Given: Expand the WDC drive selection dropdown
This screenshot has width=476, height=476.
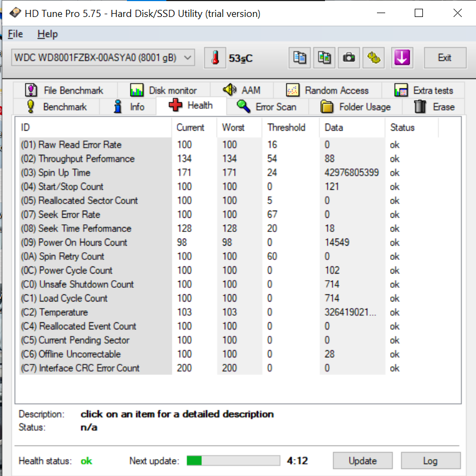Looking at the screenshot, I should (188, 57).
